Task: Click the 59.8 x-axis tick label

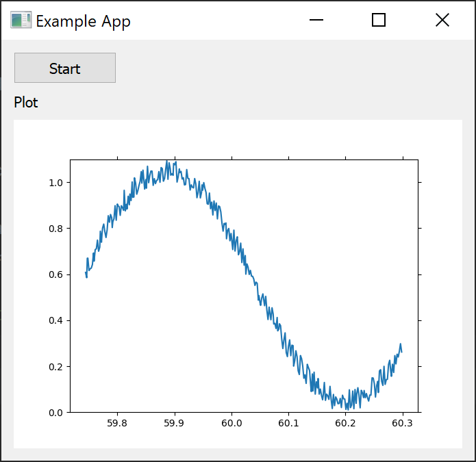Action: pyautogui.click(x=117, y=423)
